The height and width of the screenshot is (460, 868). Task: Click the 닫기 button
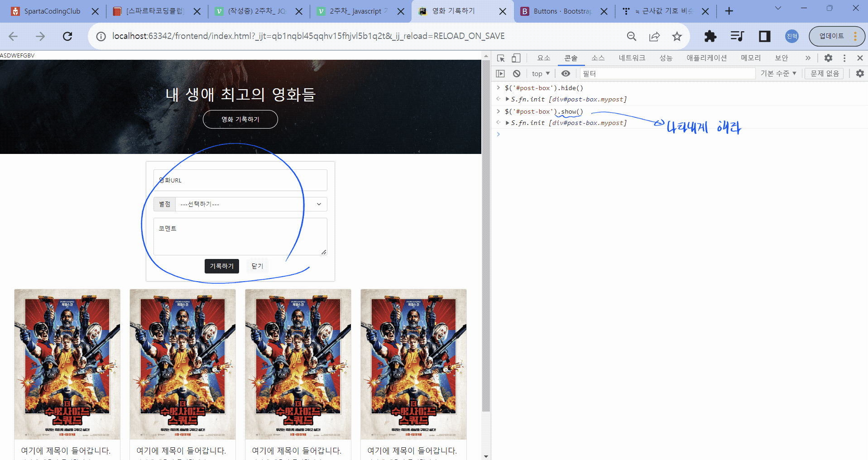(257, 266)
